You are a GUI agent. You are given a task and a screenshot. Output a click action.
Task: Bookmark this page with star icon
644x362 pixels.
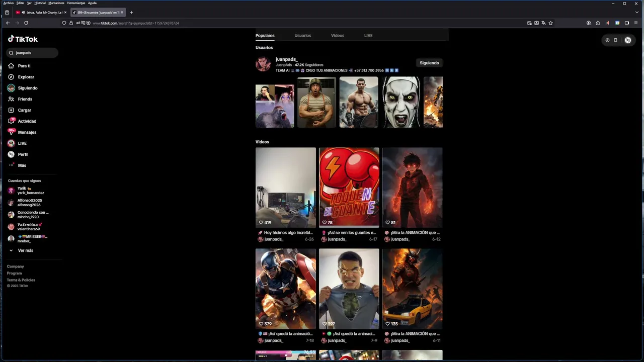pyautogui.click(x=550, y=23)
